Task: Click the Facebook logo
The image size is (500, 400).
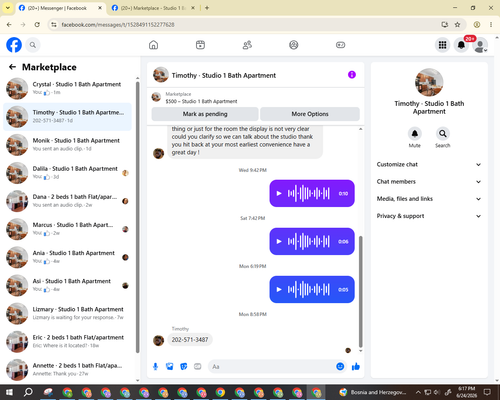Action: point(14,45)
